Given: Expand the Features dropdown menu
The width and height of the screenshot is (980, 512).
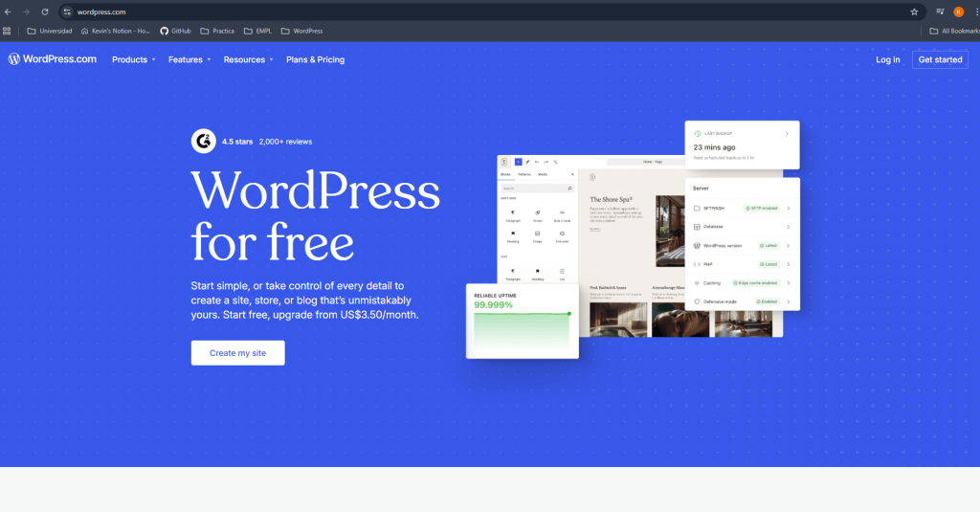Looking at the screenshot, I should pyautogui.click(x=189, y=59).
